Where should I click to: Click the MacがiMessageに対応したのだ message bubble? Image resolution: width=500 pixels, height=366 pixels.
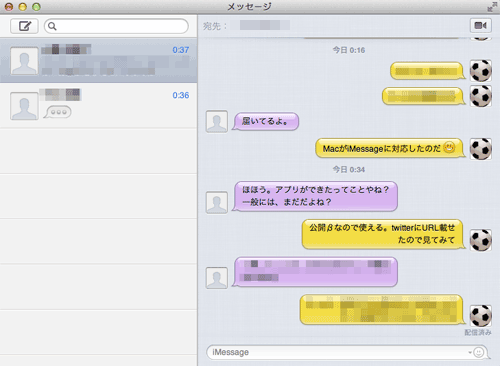pos(390,148)
